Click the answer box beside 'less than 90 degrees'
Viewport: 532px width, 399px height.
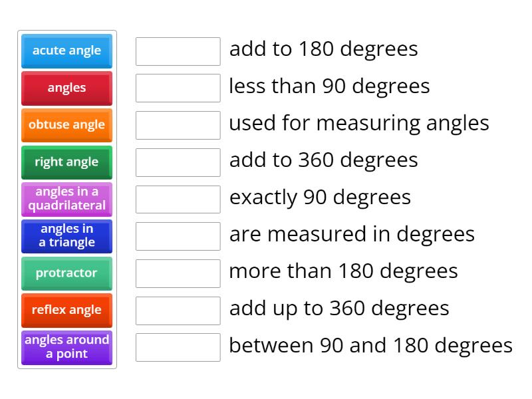coord(178,88)
